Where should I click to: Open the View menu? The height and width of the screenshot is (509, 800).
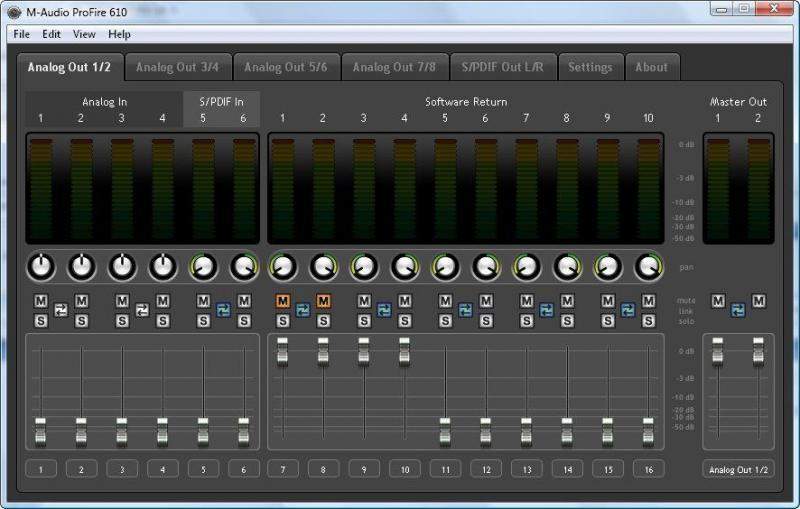point(84,34)
